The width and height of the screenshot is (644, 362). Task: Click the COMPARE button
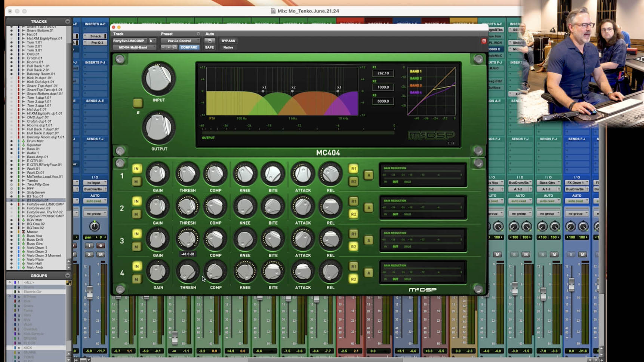189,47
